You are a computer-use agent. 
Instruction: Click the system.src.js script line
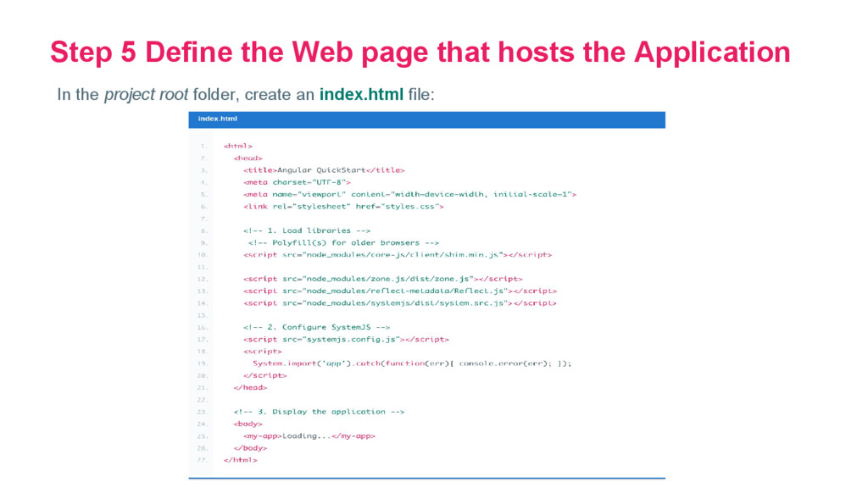400,303
